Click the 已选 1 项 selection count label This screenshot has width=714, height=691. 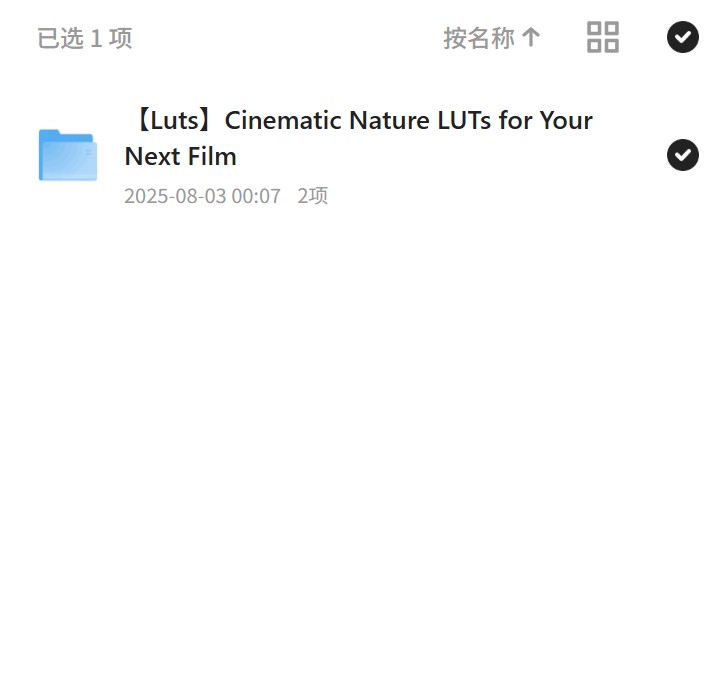pos(85,38)
